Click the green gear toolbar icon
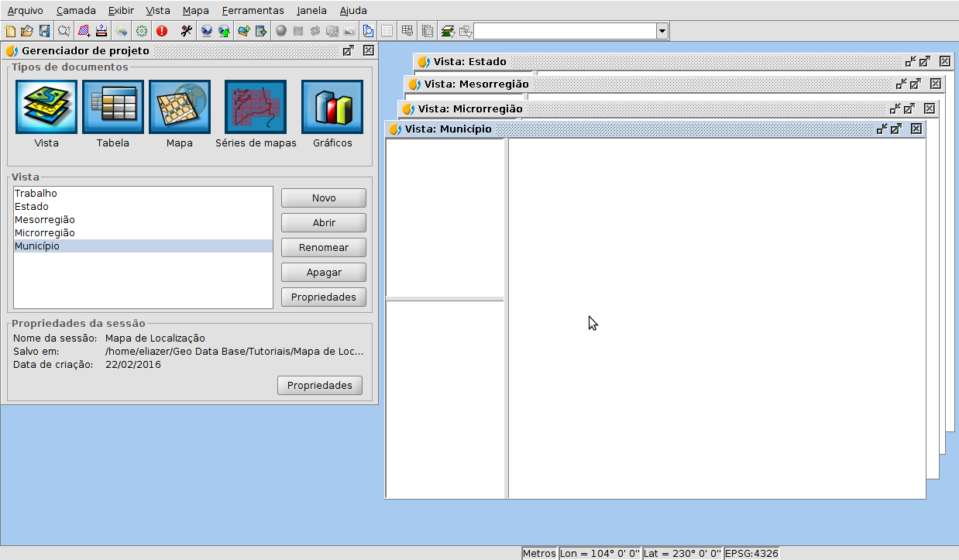This screenshot has width=959, height=560. tap(141, 31)
